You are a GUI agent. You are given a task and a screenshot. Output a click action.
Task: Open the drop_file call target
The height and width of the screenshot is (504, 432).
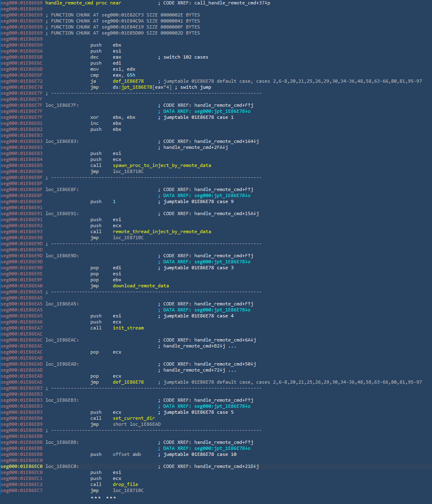[125, 484]
